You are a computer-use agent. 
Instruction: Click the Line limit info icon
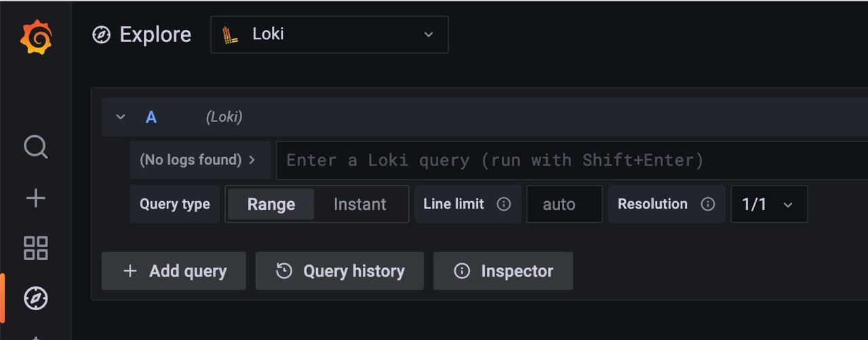click(504, 204)
